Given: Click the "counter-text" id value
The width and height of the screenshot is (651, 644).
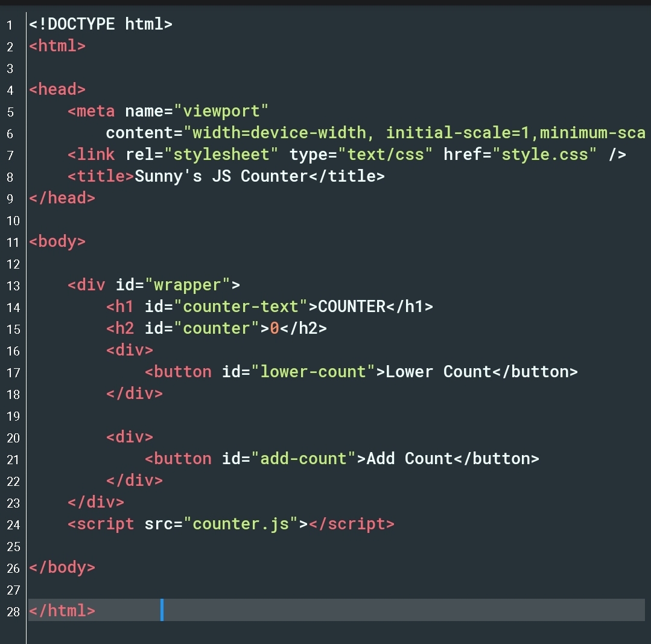Looking at the screenshot, I should [240, 307].
